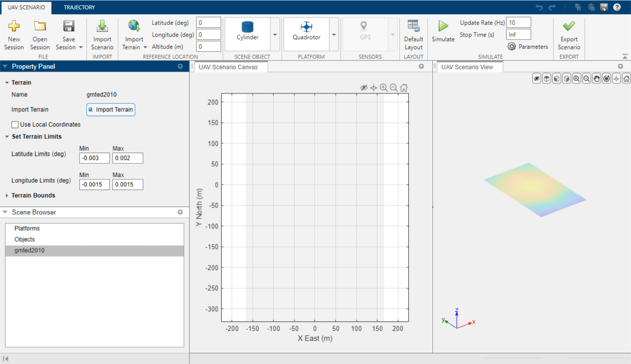Click the save disk icon in title bar
This screenshot has width=631, height=364.
coord(604,7)
